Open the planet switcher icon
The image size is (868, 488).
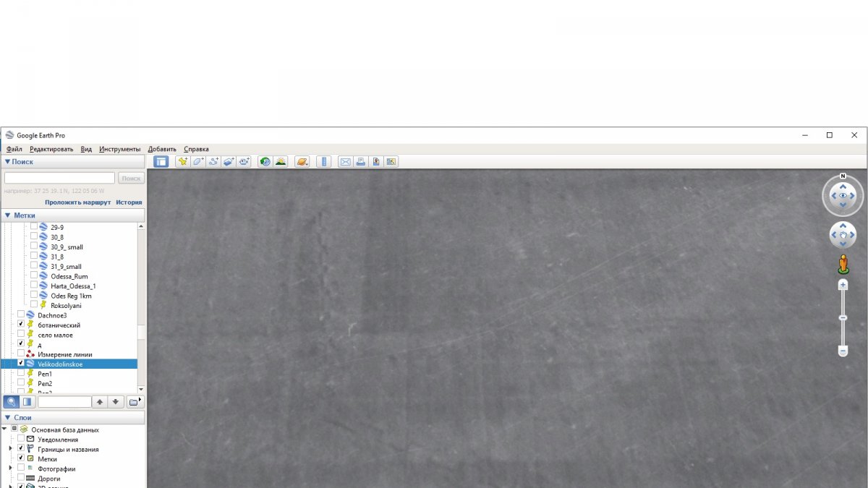[x=302, y=161]
